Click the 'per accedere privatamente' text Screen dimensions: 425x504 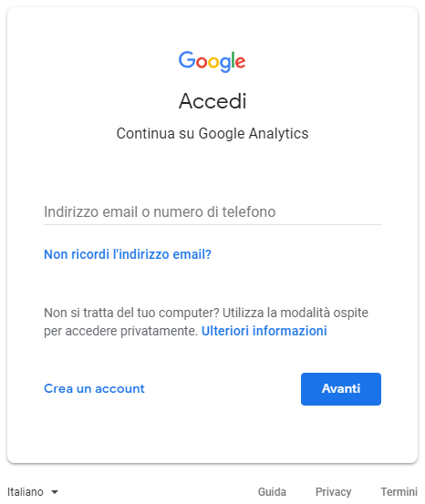coord(120,331)
